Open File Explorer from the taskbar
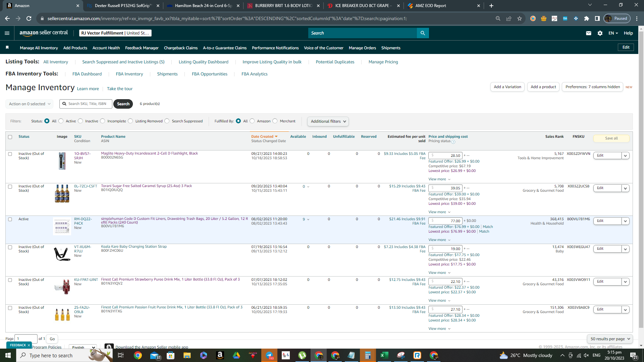Image resolution: width=644 pixels, height=362 pixels. pyautogui.click(x=187, y=355)
